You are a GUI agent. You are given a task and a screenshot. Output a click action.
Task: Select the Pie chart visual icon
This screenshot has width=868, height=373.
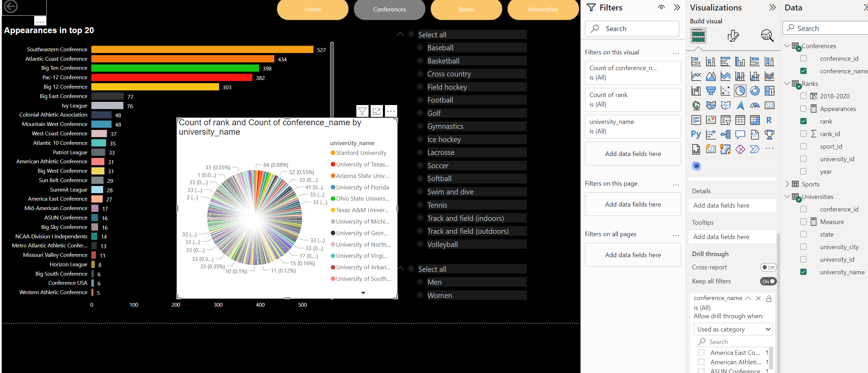pyautogui.click(x=740, y=91)
